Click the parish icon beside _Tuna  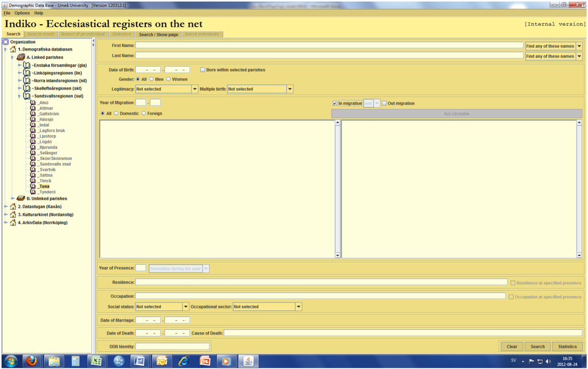(x=33, y=186)
